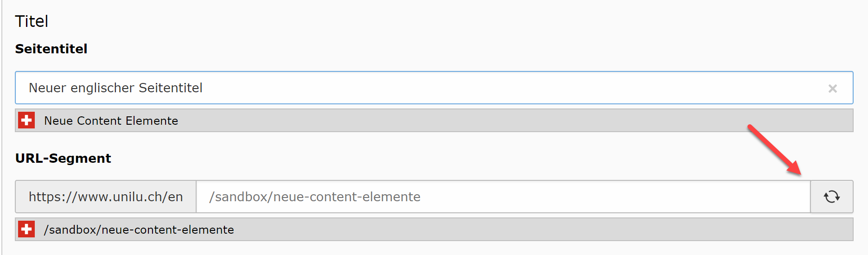Click the bold Seitentitel field label
Image resolution: width=868 pixels, height=255 pixels.
tap(51, 49)
